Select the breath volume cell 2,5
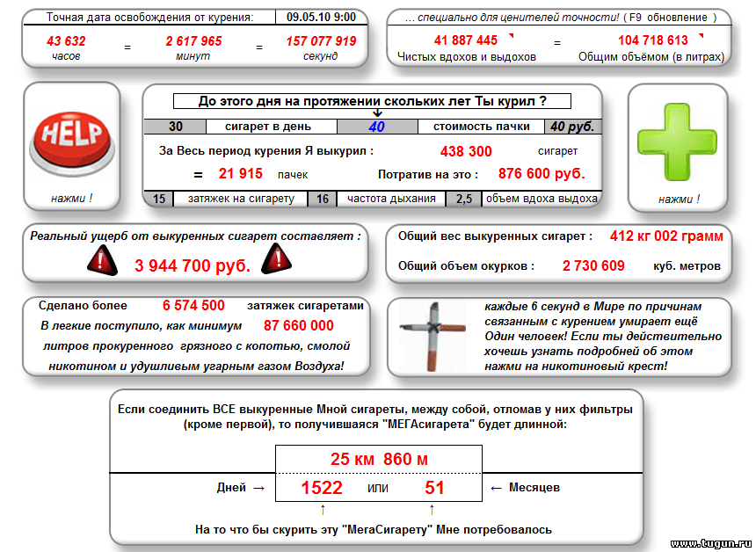Viewport: 756px width, 552px height. (464, 199)
